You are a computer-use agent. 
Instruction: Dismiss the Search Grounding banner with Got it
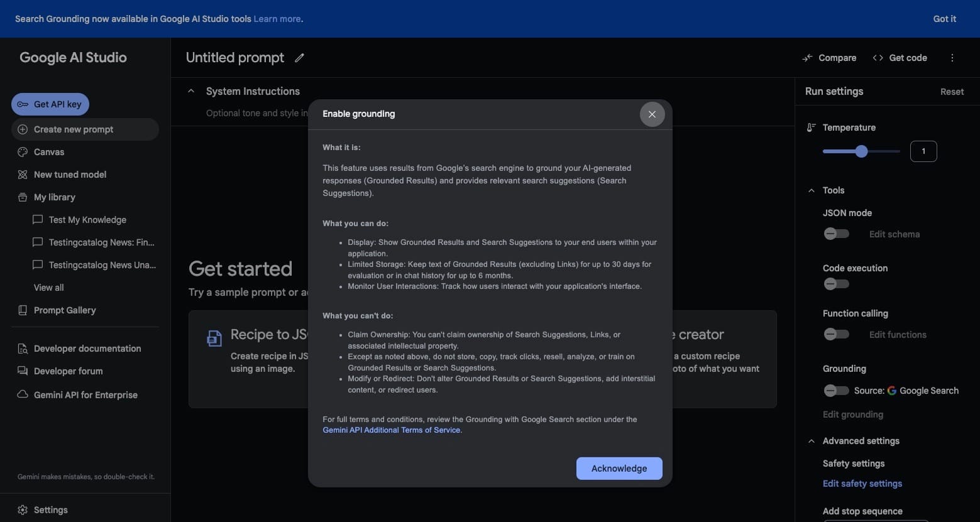coord(944,19)
